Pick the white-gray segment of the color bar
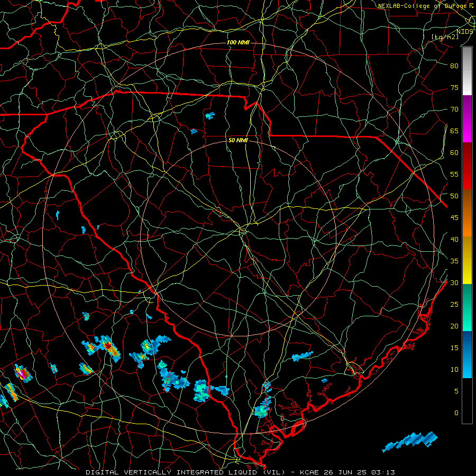This screenshot has width=476, height=476. tap(467, 71)
